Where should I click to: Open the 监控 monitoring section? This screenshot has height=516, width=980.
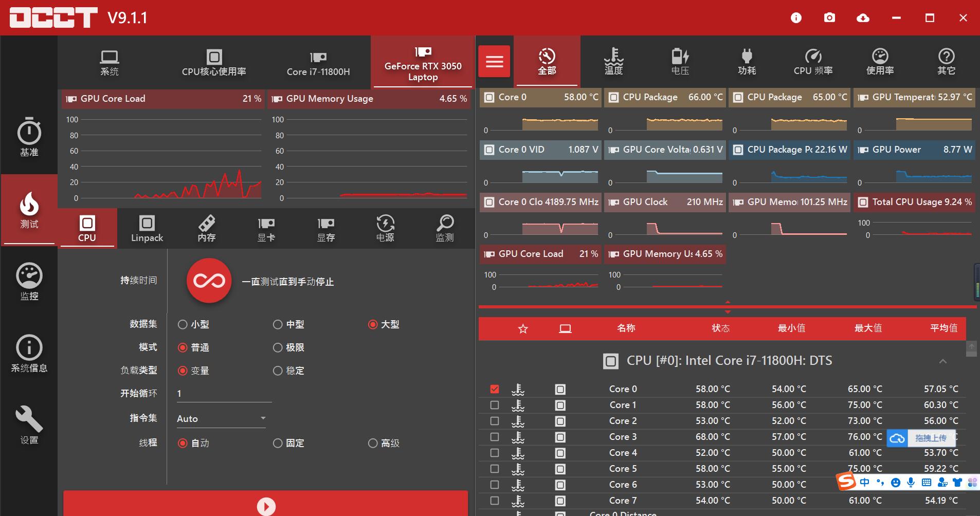[x=29, y=282]
